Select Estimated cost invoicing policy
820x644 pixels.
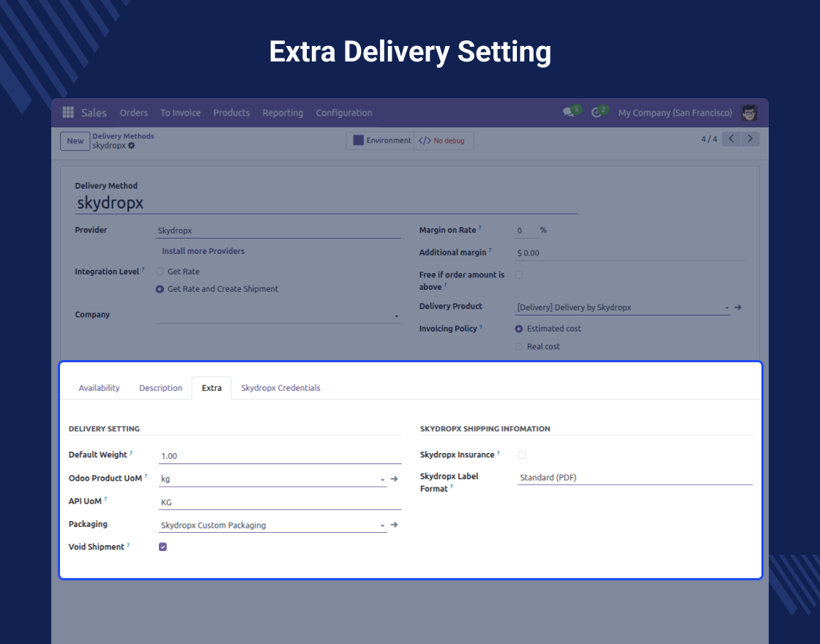519,329
